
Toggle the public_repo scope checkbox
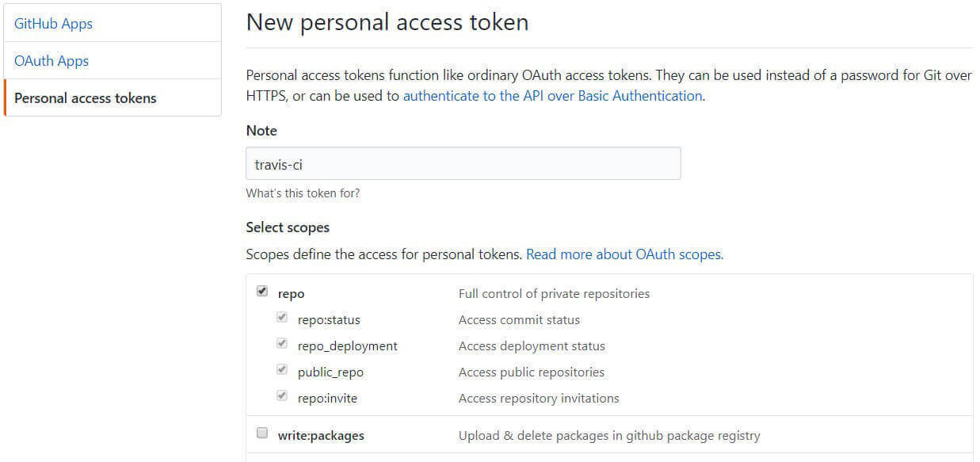pyautogui.click(x=282, y=369)
